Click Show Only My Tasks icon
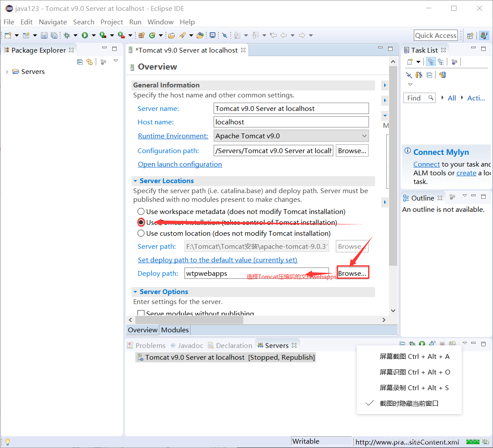 [x=419, y=75]
